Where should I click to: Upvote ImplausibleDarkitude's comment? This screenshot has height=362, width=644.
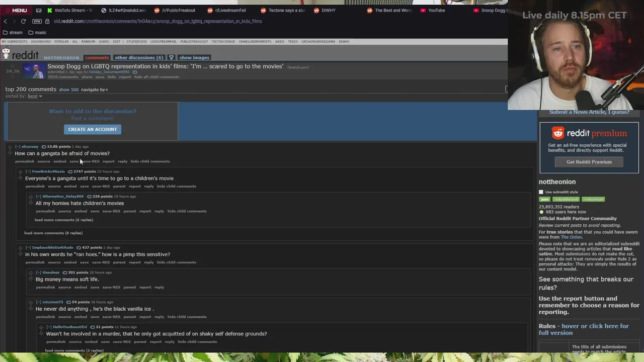(20, 248)
